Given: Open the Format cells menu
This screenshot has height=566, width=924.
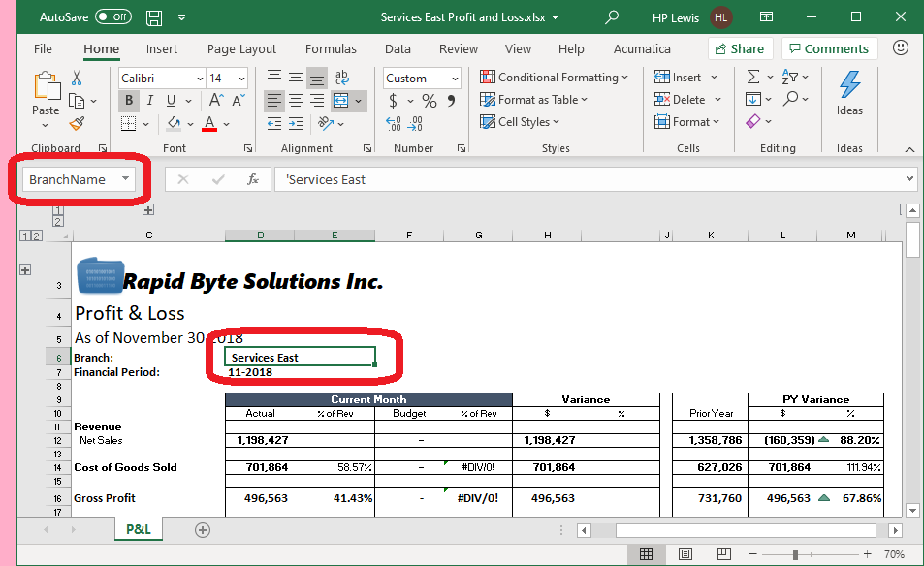Looking at the screenshot, I should coord(687,122).
